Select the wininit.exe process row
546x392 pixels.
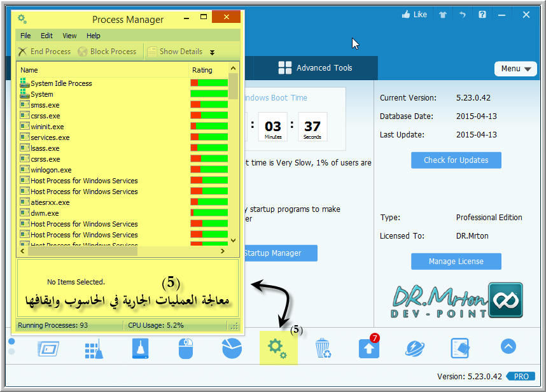tap(123, 127)
